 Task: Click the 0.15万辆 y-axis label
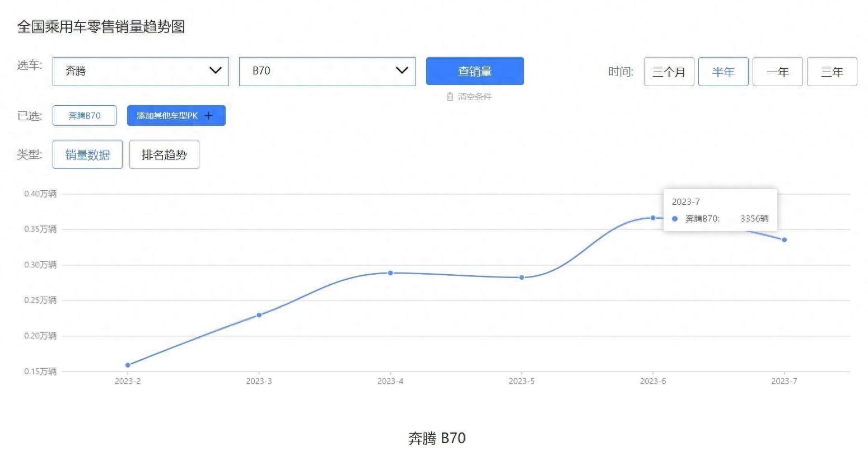tap(40, 371)
